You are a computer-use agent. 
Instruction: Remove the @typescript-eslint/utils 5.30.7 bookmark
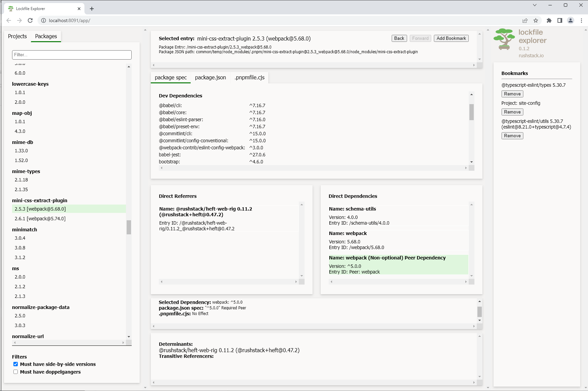512,136
